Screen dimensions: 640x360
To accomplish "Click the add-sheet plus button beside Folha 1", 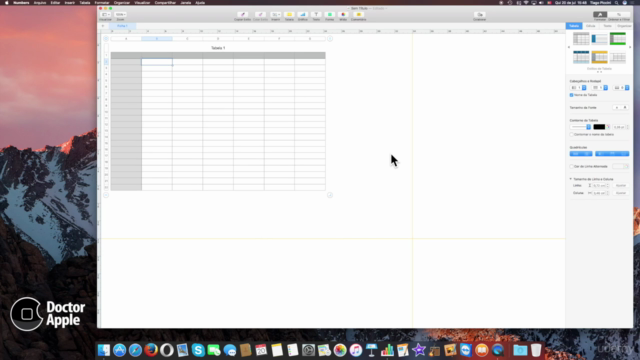I will pyautogui.click(x=103, y=26).
